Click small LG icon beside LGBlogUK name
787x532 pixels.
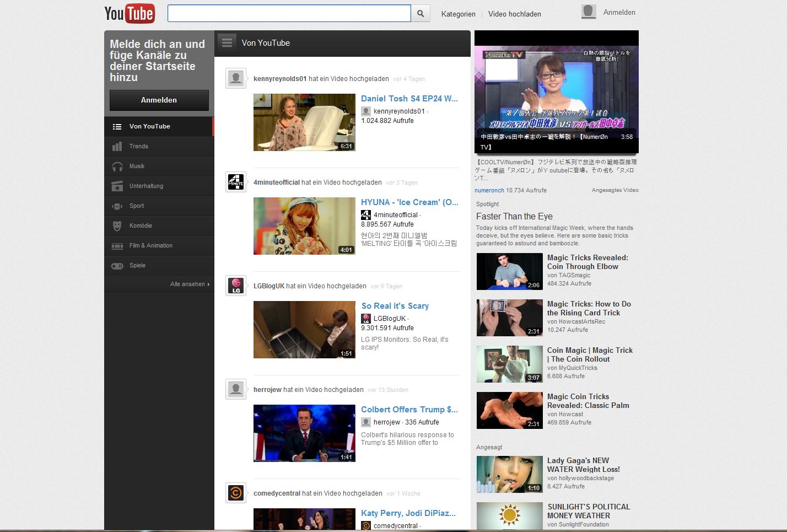tap(366, 319)
